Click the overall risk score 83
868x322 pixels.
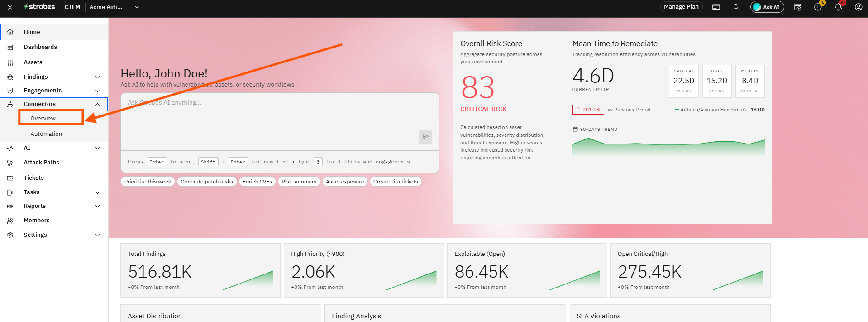point(478,88)
